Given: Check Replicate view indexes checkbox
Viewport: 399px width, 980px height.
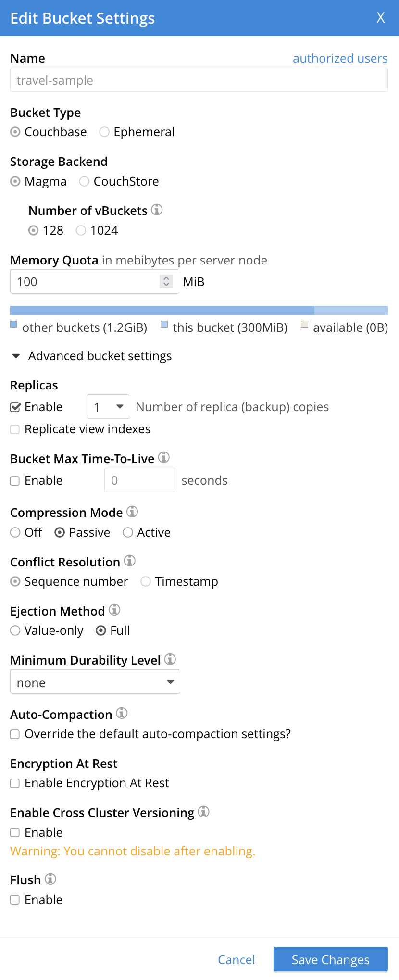Looking at the screenshot, I should [15, 429].
